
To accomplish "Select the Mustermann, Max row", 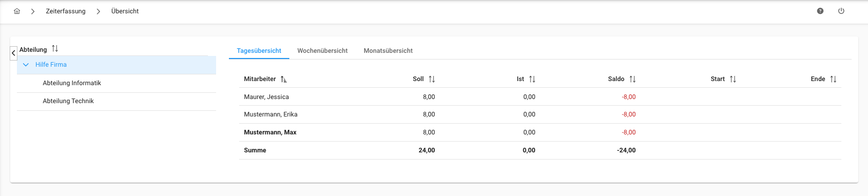I will coord(540,132).
